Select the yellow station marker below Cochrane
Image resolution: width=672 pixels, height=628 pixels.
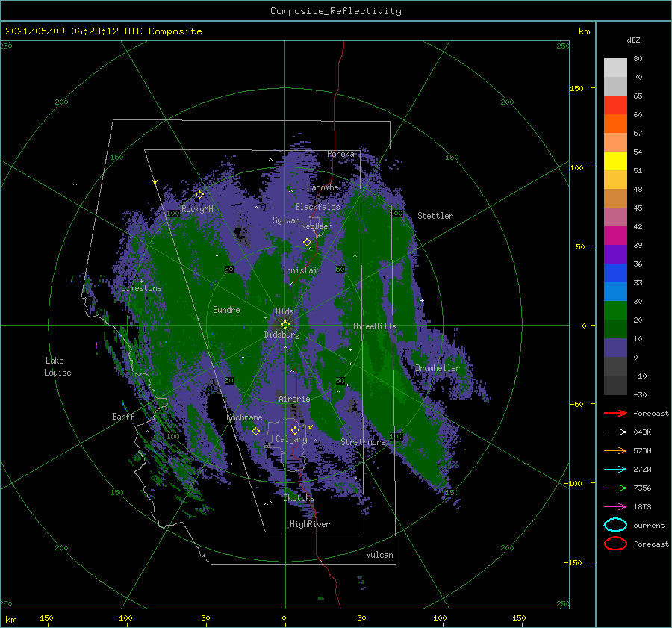[255, 431]
